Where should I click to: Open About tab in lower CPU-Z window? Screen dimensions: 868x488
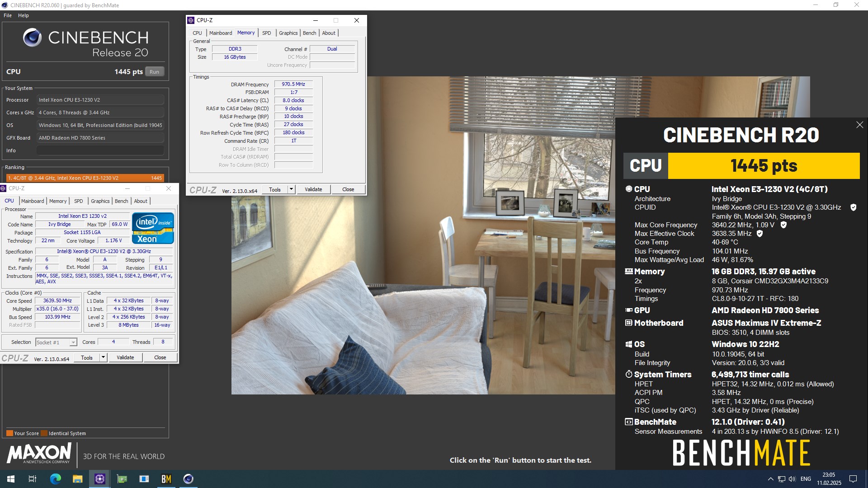tap(141, 201)
